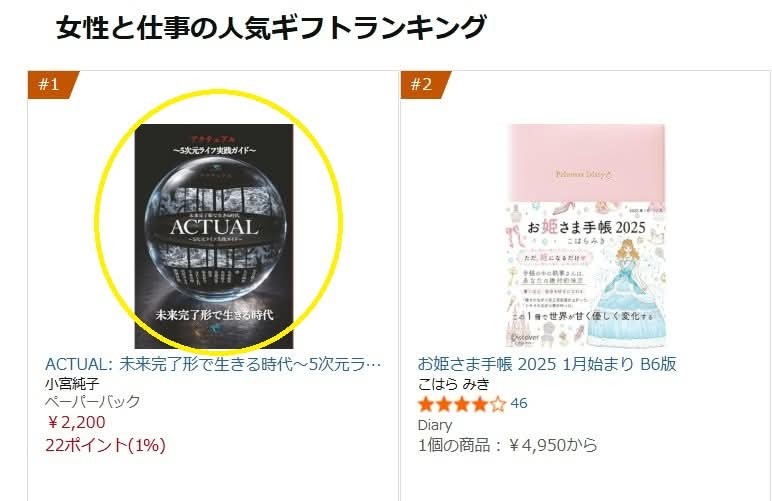Screen dimensions: 772x501
Task: Click the four-star rating icons
Action: 462,405
